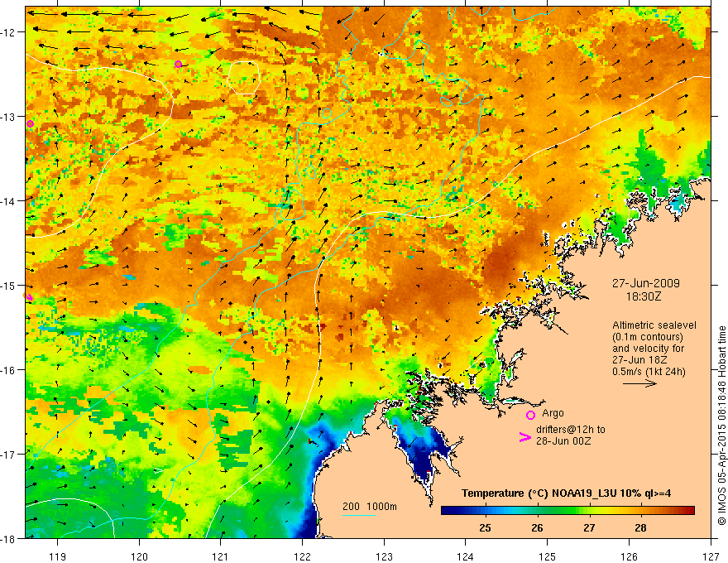Click the magenta Argo circle symbol in the legend
The width and height of the screenshot is (728, 563).
coord(530,415)
